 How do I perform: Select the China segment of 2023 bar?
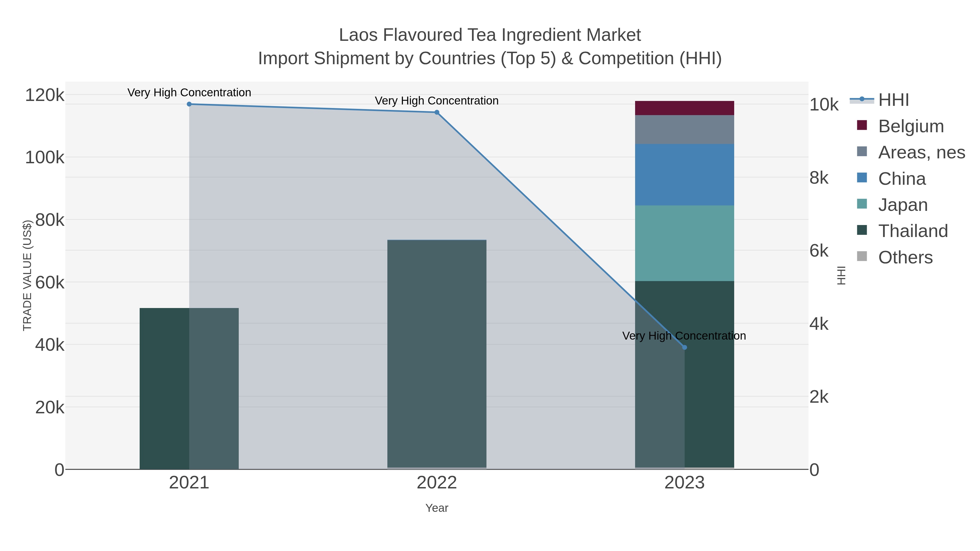click(684, 175)
